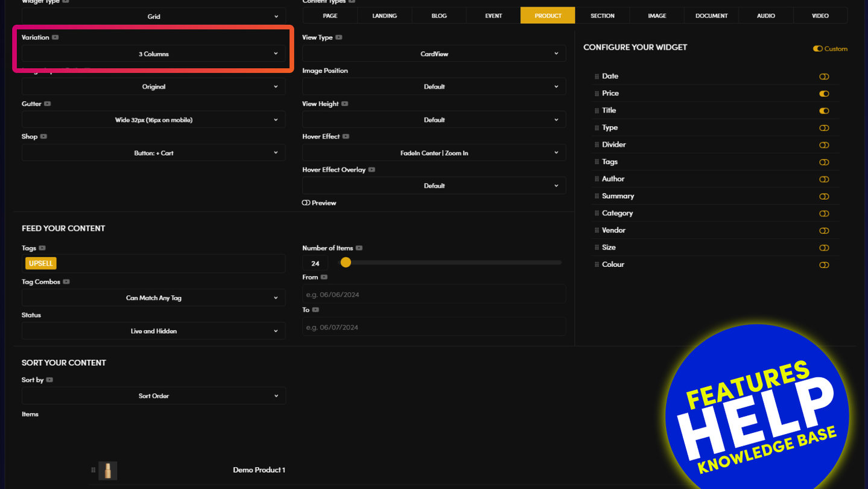Turn on the Preview toggle

306,203
